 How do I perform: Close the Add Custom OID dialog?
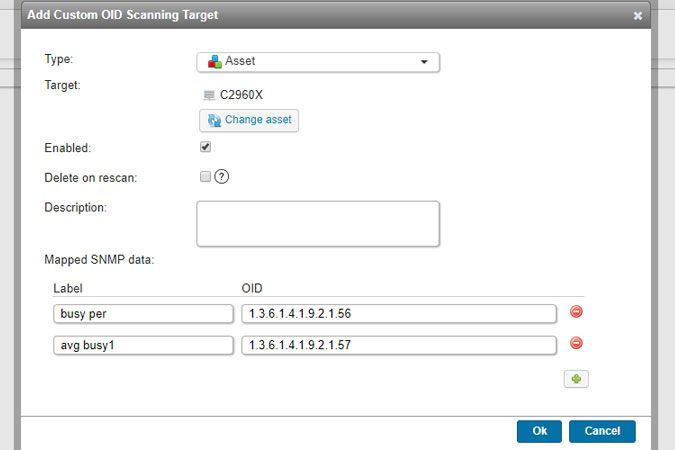[637, 16]
